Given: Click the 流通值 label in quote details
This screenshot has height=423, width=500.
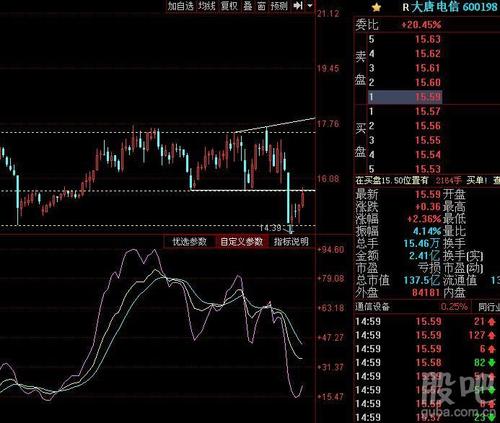Looking at the screenshot, I should click(x=460, y=280).
